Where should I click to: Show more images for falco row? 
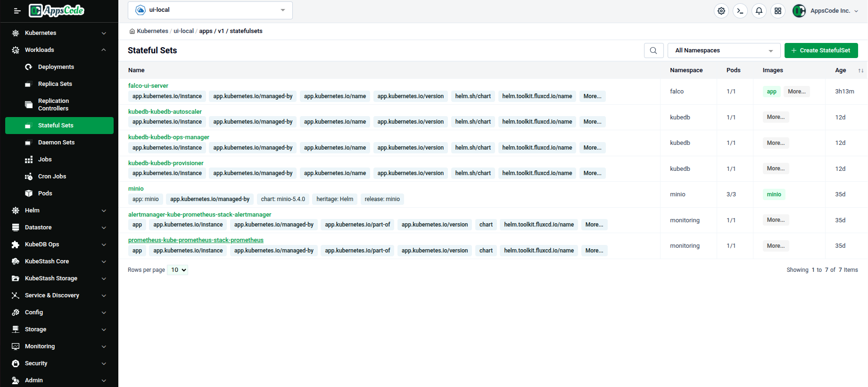click(x=797, y=92)
